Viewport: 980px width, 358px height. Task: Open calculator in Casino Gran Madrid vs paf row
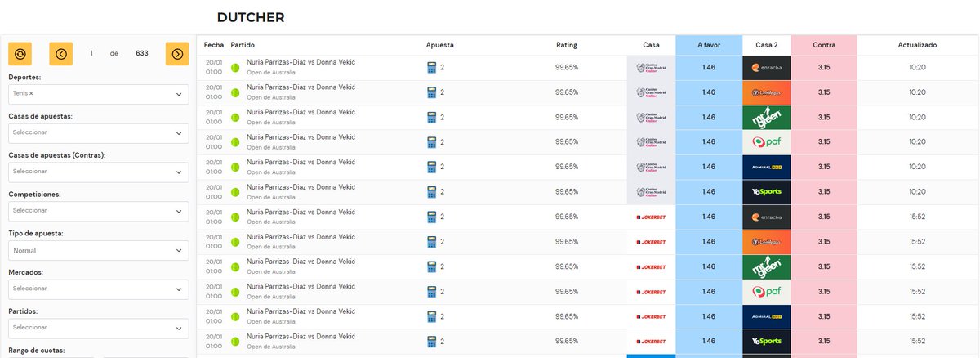click(x=431, y=142)
